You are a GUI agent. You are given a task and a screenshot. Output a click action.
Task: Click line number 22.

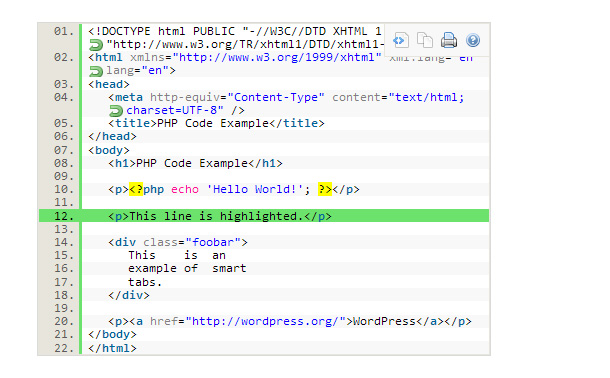pos(64,348)
